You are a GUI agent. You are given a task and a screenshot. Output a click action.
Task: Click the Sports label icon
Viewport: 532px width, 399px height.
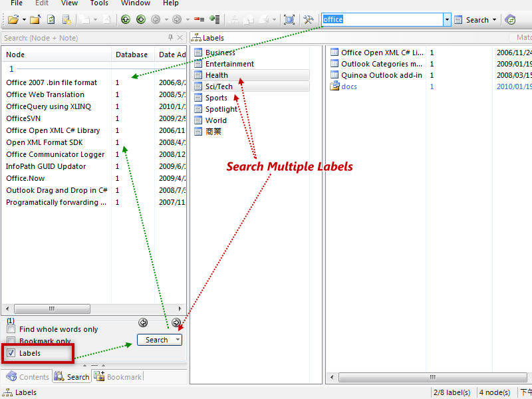coord(198,98)
